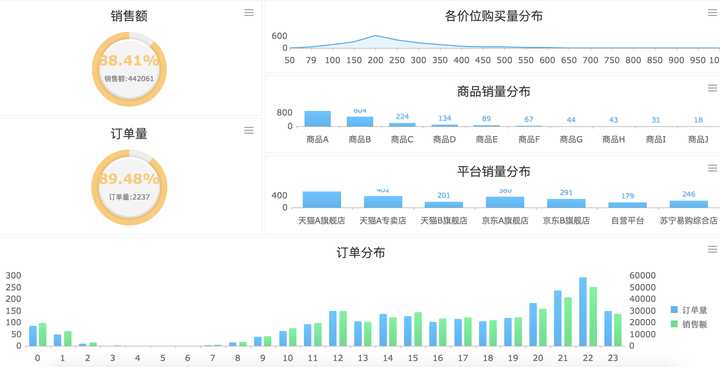This screenshot has width=720, height=367.
Task: Select the 苏宁易购综合店 bar labeled 246
Action: click(x=689, y=204)
